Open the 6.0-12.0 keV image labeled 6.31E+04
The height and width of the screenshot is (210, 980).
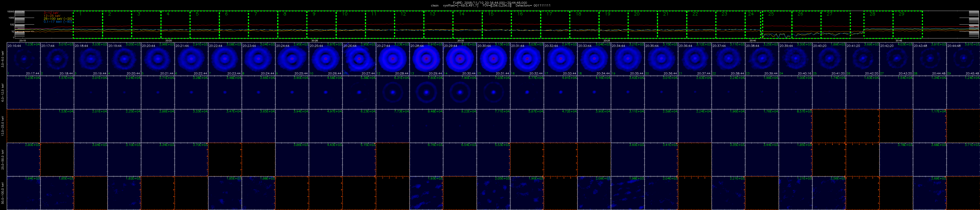[393, 92]
